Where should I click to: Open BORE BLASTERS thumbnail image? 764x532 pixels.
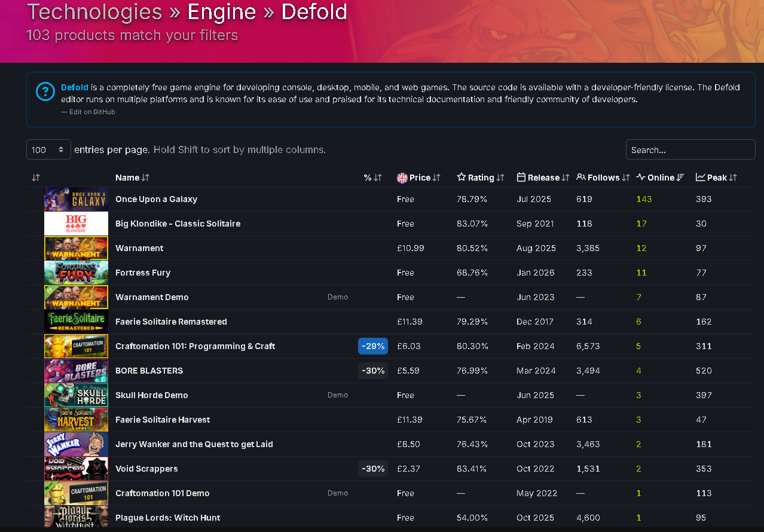(76, 371)
